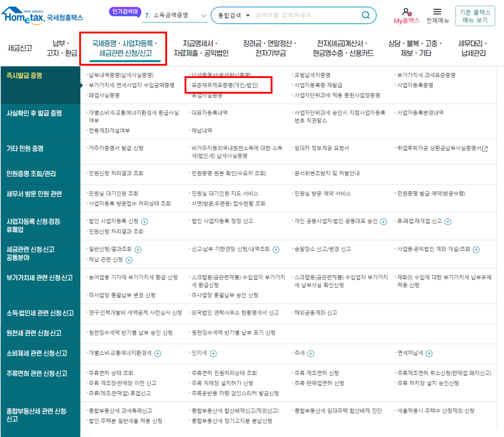Image resolution: width=504 pixels, height=437 pixels.
Task: Open 원천징수세액 반기별 납부 승인 신청
Action: (131, 333)
